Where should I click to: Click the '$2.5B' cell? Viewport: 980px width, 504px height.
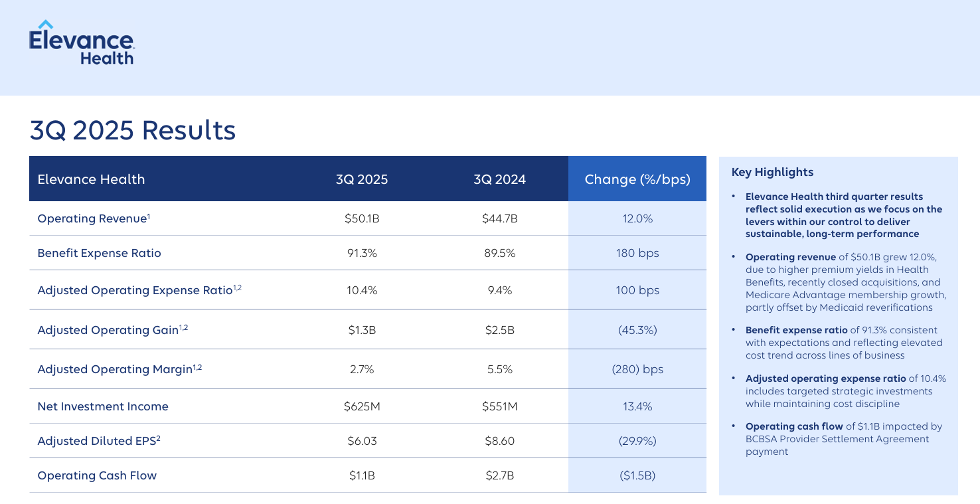[x=499, y=330]
